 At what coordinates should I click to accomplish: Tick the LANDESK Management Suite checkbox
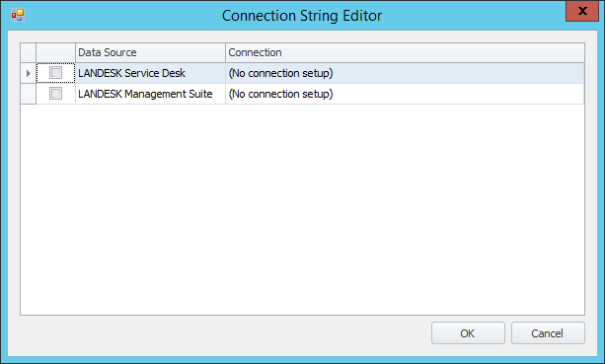coord(55,94)
